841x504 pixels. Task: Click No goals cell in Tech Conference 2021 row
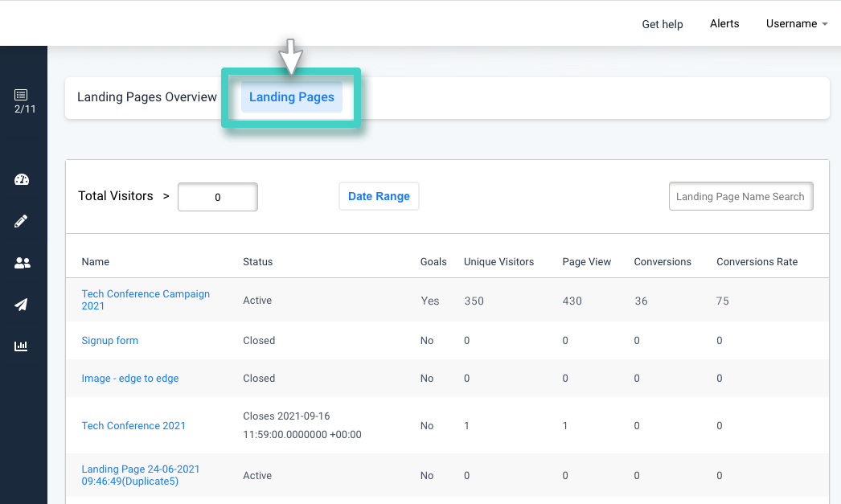[x=426, y=426]
